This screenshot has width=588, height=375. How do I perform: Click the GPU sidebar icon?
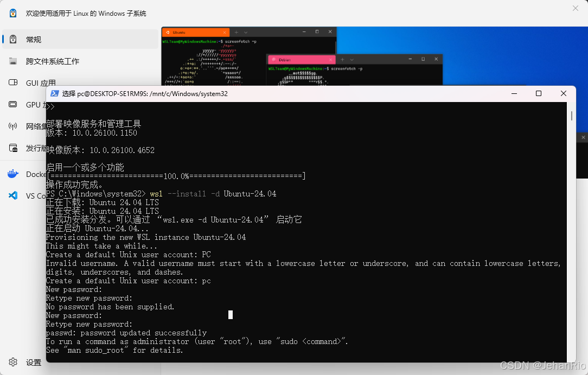13,104
